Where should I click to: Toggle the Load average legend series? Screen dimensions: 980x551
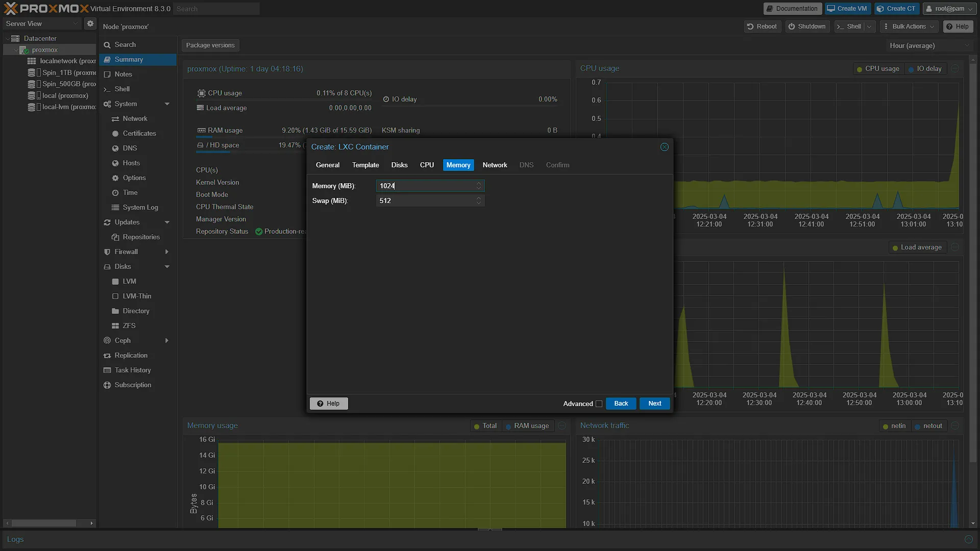[917, 247]
